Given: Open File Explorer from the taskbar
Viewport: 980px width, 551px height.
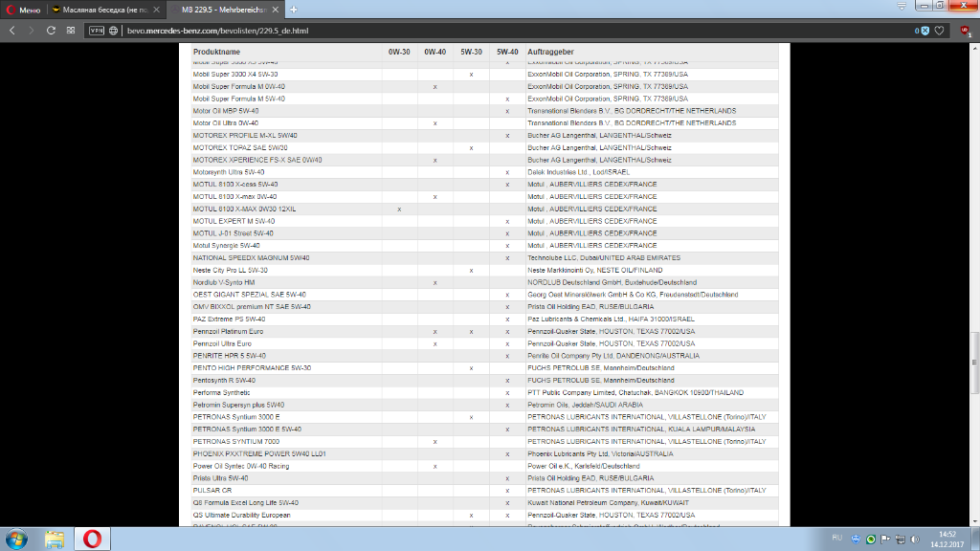Looking at the screenshot, I should pyautogui.click(x=55, y=539).
